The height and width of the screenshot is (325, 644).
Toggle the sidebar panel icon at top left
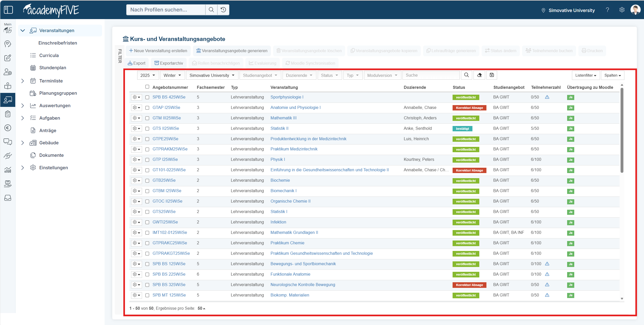(x=8, y=10)
